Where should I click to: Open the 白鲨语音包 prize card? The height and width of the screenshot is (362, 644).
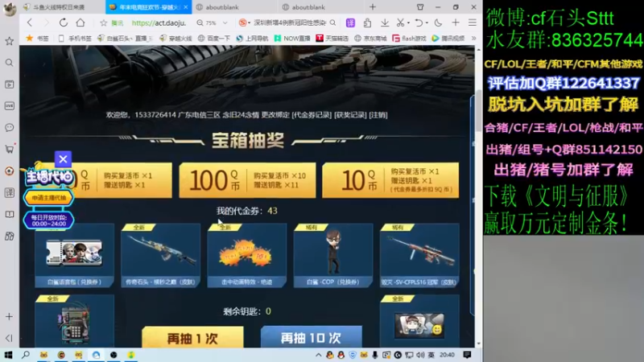pyautogui.click(x=74, y=255)
